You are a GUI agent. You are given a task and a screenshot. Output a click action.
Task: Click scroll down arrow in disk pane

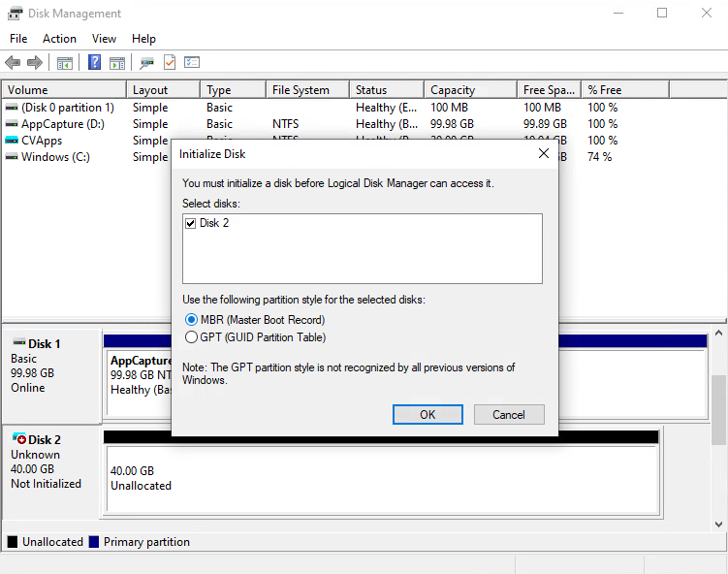[x=718, y=525]
